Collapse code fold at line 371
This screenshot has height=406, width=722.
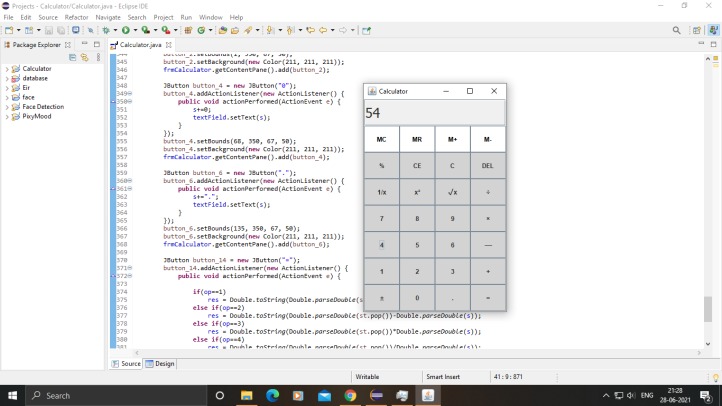pos(130,268)
